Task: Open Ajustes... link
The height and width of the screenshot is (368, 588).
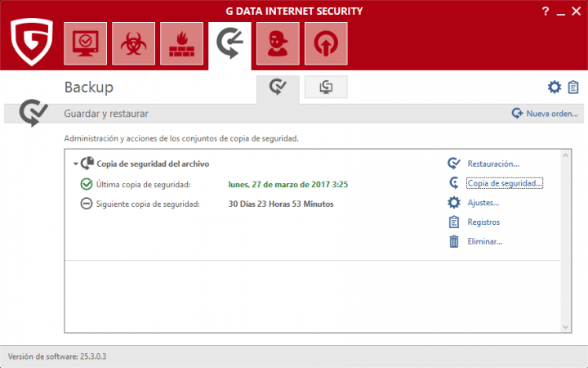Action: click(483, 203)
